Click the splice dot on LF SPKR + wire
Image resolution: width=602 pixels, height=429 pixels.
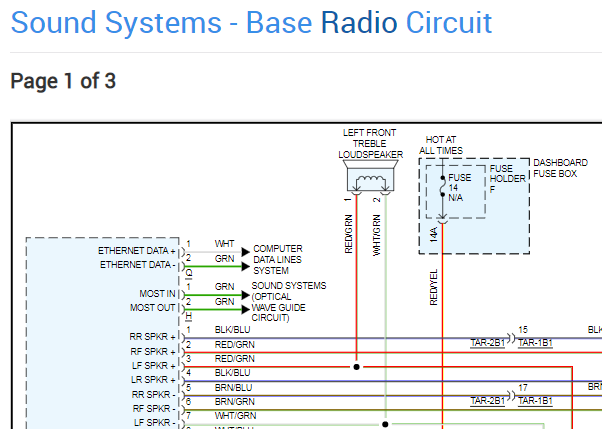(x=356, y=367)
